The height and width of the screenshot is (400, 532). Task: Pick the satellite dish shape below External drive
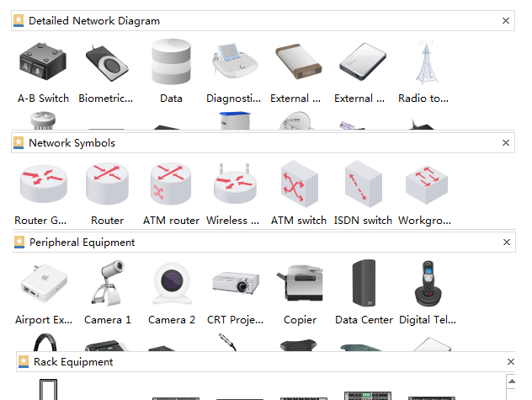pyautogui.click(x=295, y=120)
